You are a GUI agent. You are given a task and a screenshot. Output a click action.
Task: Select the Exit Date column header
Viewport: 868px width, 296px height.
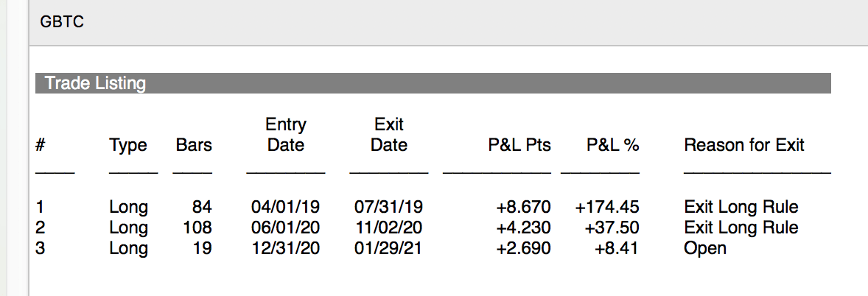[388, 135]
